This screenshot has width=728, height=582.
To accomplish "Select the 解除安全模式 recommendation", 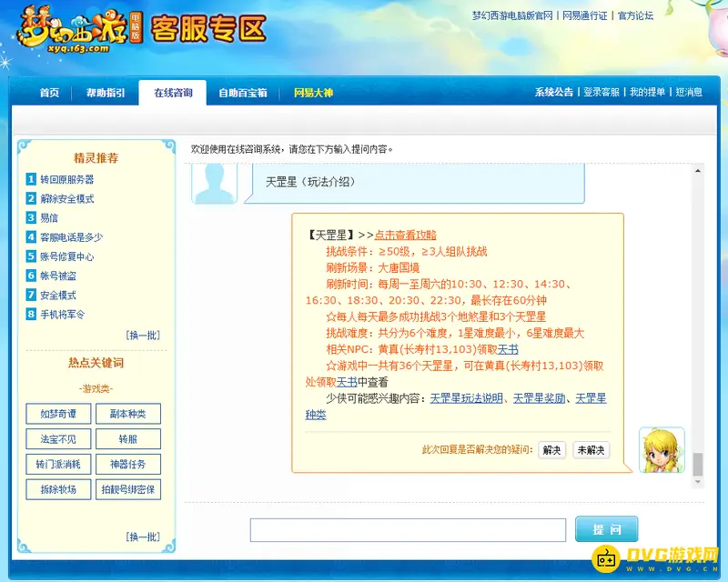I will tap(66, 199).
